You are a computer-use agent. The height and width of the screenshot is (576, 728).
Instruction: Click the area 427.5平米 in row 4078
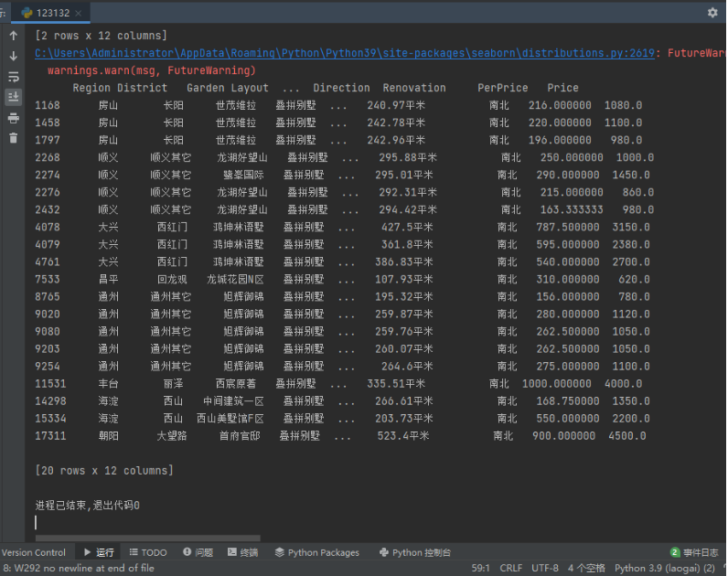click(407, 227)
